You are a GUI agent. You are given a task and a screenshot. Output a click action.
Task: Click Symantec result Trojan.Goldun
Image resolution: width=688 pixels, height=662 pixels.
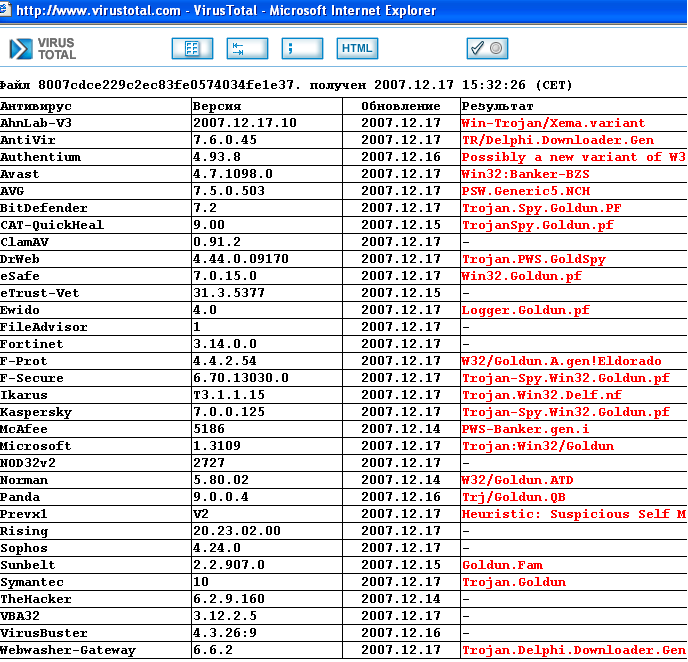pos(513,582)
